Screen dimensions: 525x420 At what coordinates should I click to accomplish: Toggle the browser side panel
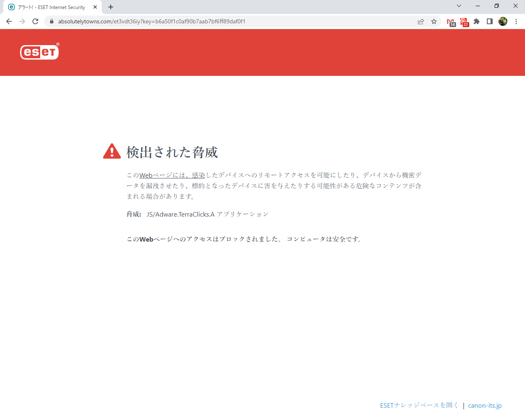[x=490, y=21]
